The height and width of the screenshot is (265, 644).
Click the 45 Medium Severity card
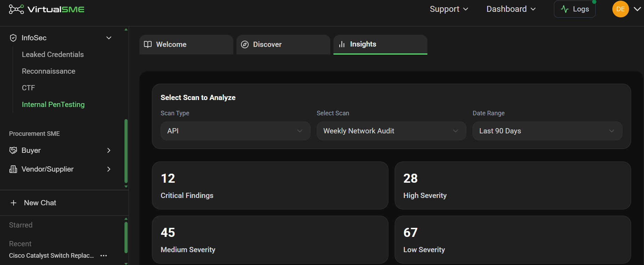click(270, 240)
